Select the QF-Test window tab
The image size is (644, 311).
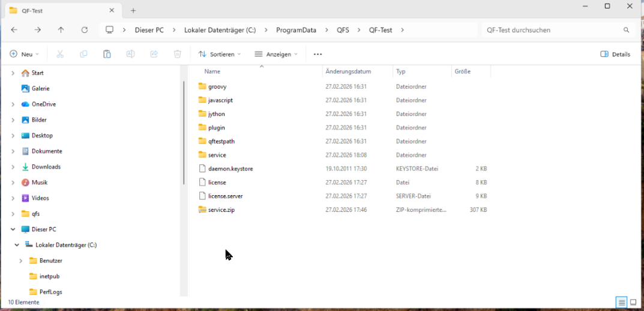click(x=63, y=11)
